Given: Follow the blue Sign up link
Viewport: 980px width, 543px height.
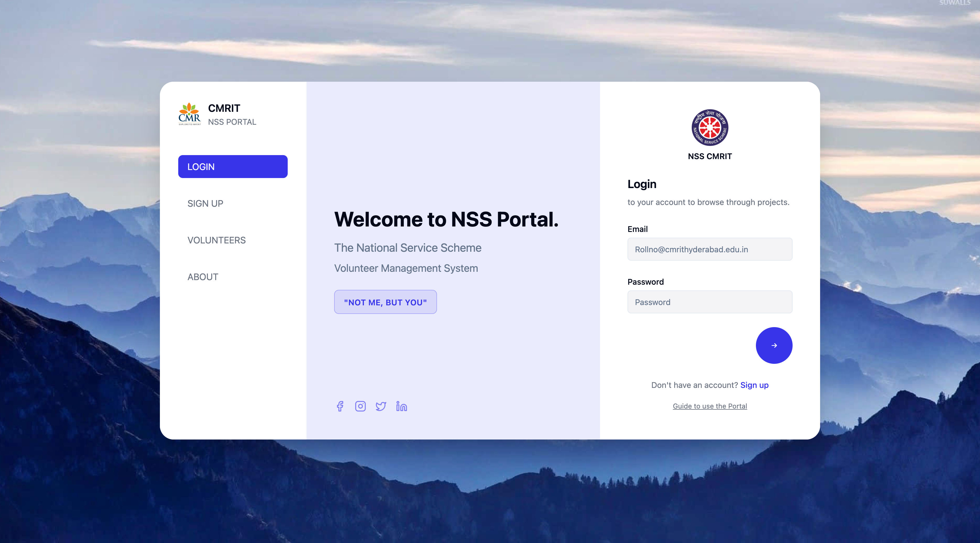Looking at the screenshot, I should tap(754, 385).
